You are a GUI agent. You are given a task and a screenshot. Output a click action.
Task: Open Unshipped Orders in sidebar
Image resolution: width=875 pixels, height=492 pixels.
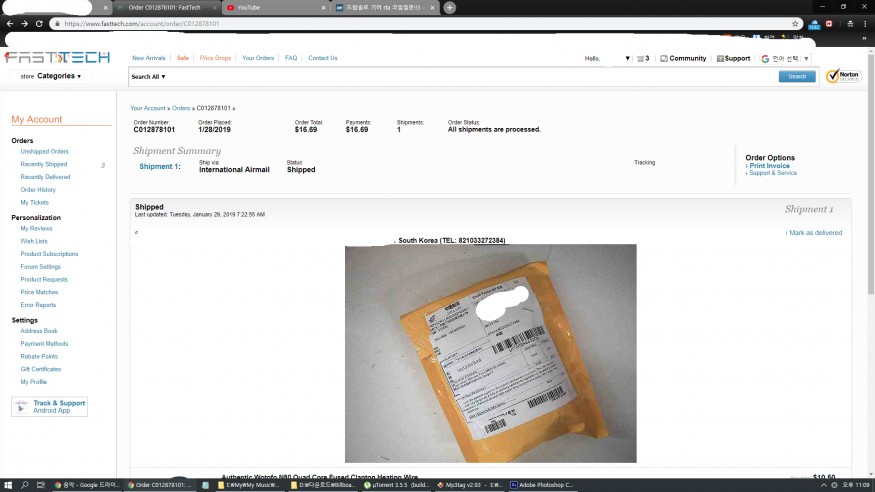[44, 152]
